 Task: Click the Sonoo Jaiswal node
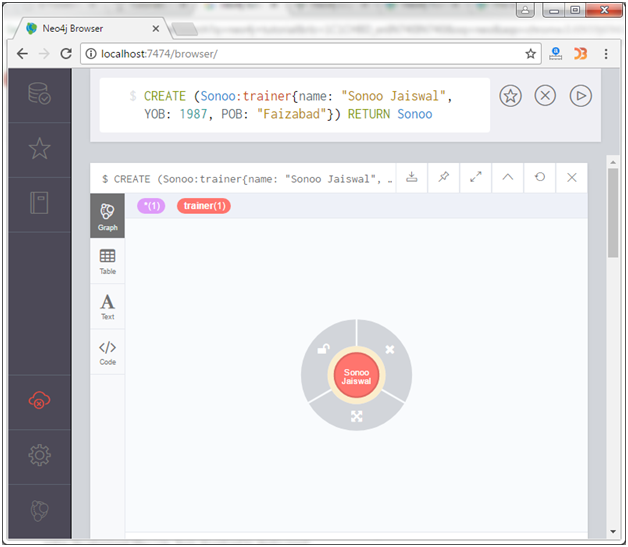pyautogui.click(x=356, y=376)
